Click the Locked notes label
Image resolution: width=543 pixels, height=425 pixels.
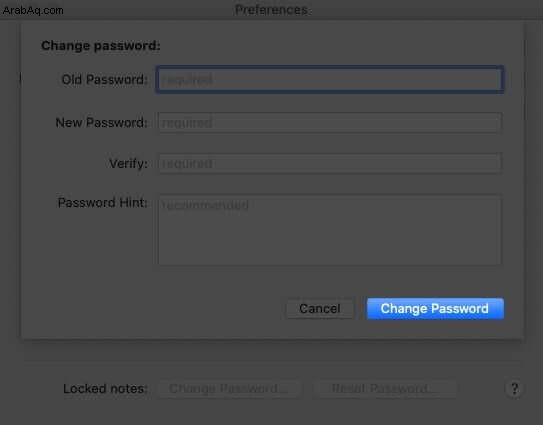[105, 389]
